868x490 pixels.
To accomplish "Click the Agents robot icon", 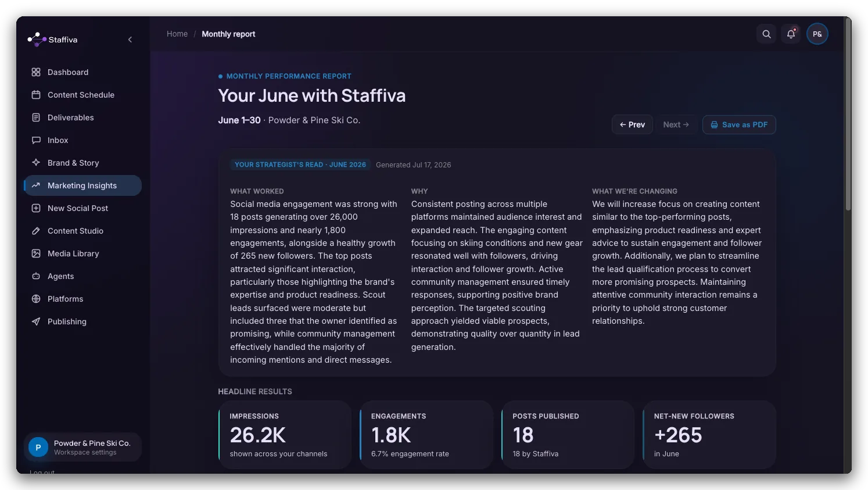I will point(36,276).
